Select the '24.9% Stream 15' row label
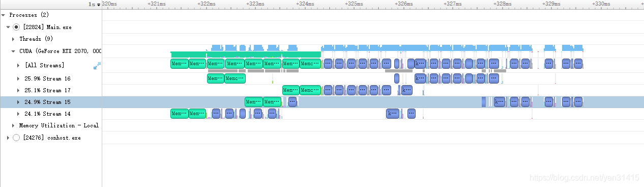 tap(47, 102)
